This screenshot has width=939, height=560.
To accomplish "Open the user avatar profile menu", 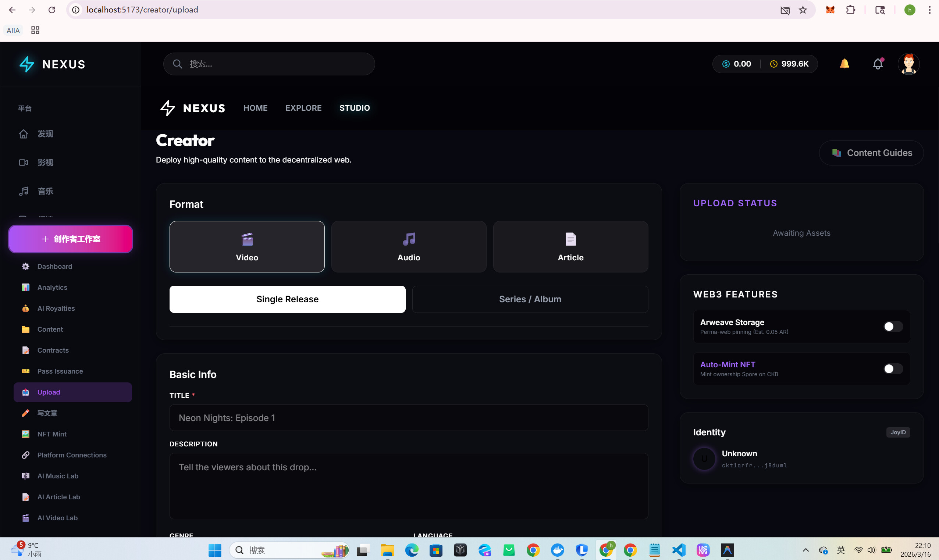I will pyautogui.click(x=908, y=64).
